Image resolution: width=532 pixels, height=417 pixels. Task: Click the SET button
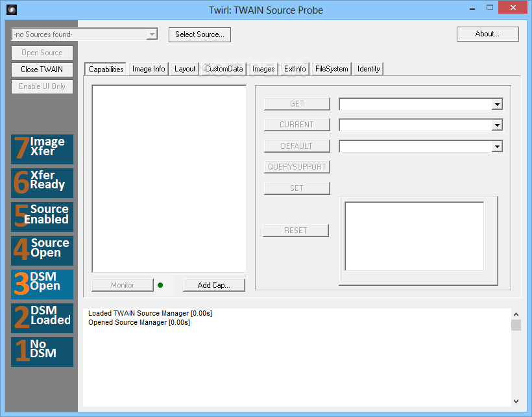click(x=297, y=188)
